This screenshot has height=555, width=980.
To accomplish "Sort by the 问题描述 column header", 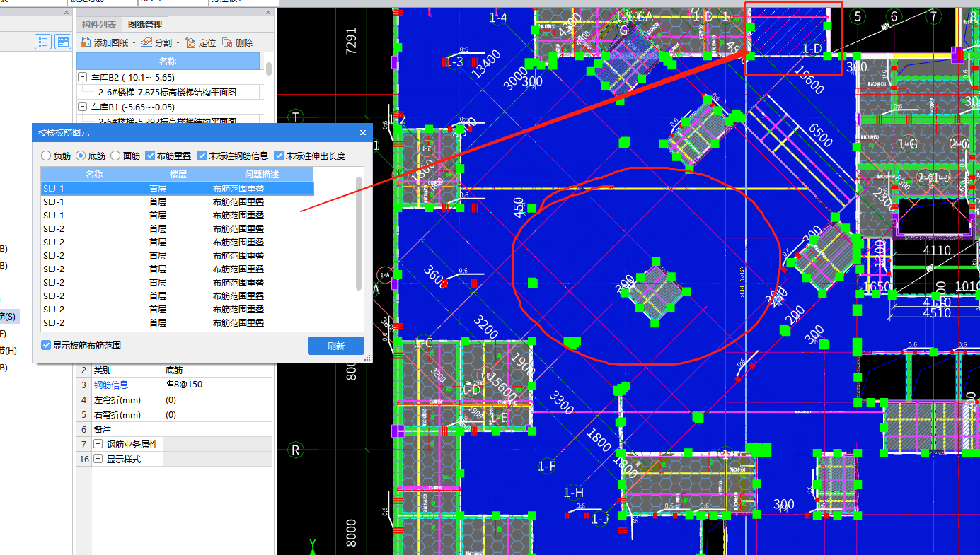I will click(x=261, y=174).
